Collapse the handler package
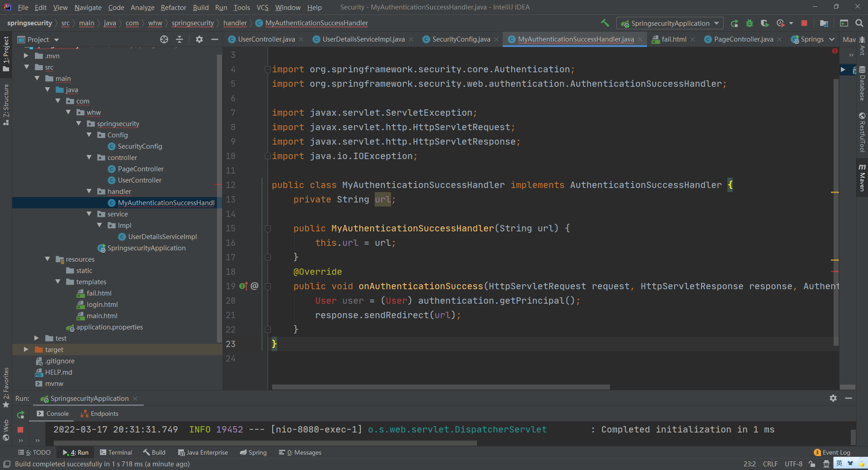This screenshot has height=470, width=868. (x=89, y=191)
